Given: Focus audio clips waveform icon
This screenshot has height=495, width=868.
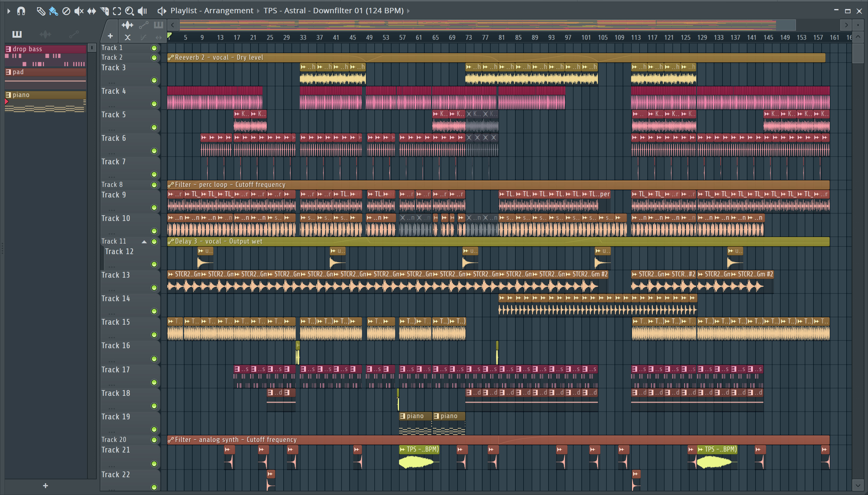Looking at the screenshot, I should (x=127, y=25).
